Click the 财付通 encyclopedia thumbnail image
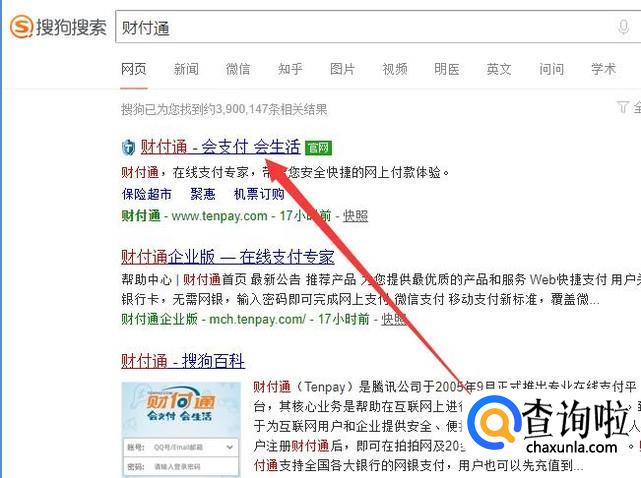The height and width of the screenshot is (478, 641). click(181, 429)
